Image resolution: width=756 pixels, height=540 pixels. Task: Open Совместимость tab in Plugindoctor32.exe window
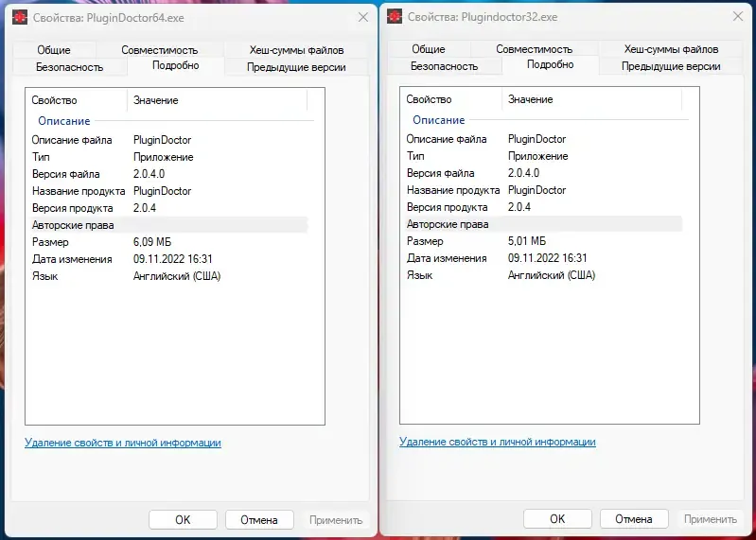click(x=535, y=49)
